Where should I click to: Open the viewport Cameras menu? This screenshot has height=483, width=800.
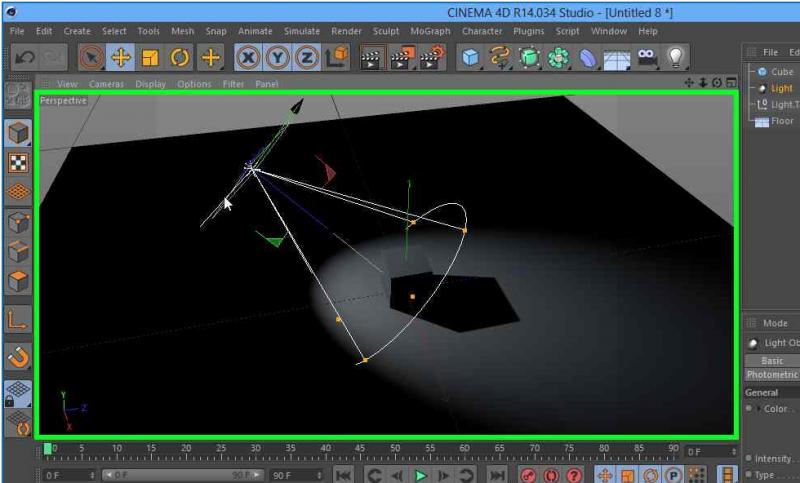pyautogui.click(x=106, y=84)
